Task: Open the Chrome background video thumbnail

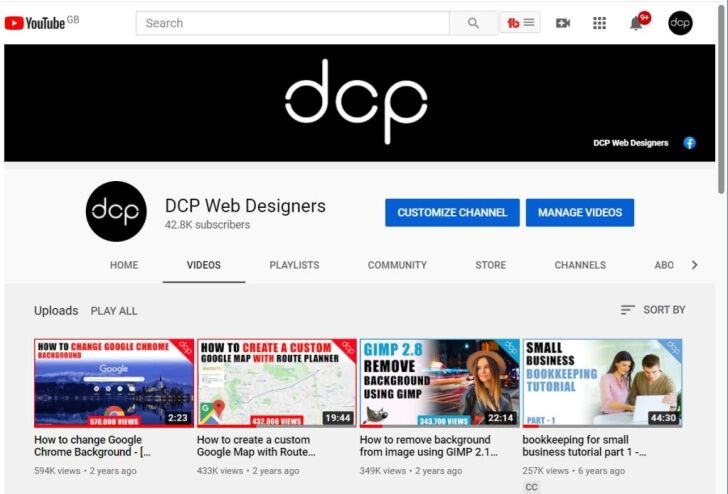Action: click(114, 383)
